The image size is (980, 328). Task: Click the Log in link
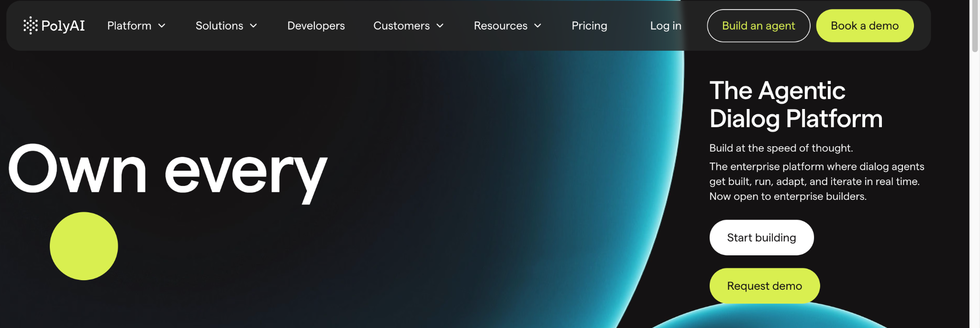[x=666, y=26]
